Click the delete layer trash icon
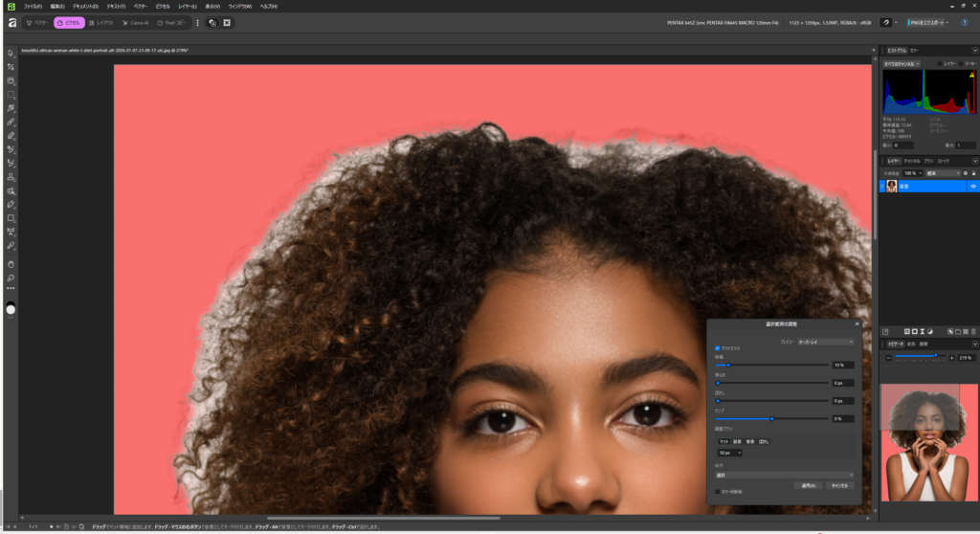Screen dimensions: 980x534 tap(973, 331)
